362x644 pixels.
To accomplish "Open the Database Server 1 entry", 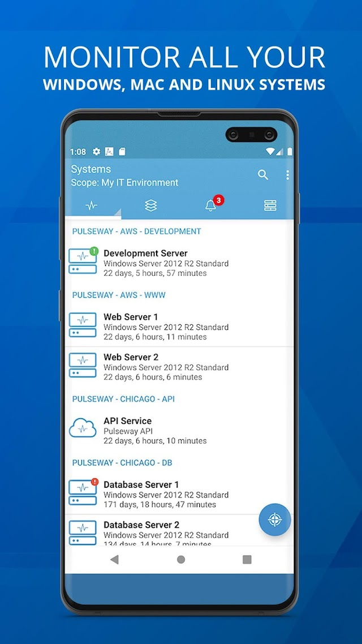I will (179, 494).
